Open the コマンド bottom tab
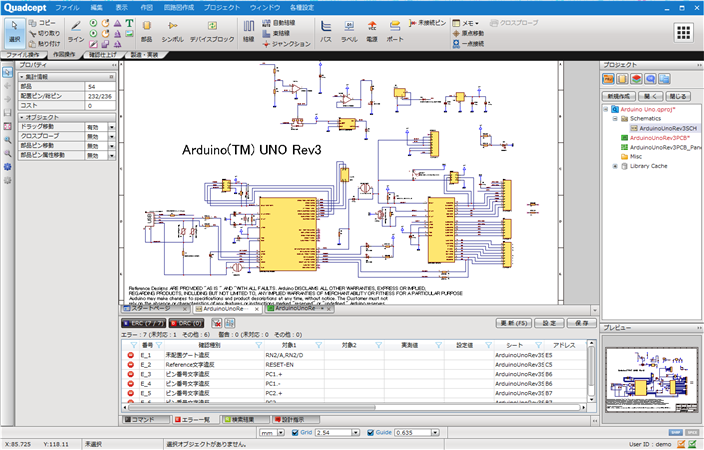This screenshot has width=704, height=450. [x=146, y=419]
